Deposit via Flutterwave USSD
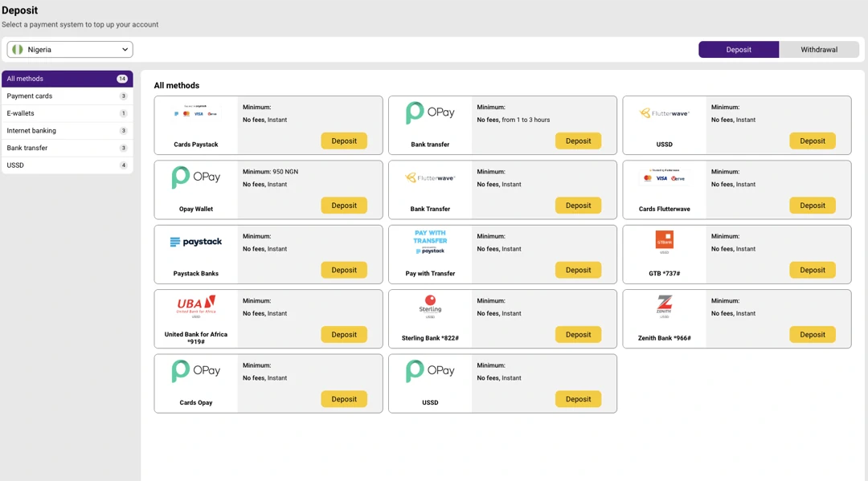The image size is (868, 481). pos(812,141)
